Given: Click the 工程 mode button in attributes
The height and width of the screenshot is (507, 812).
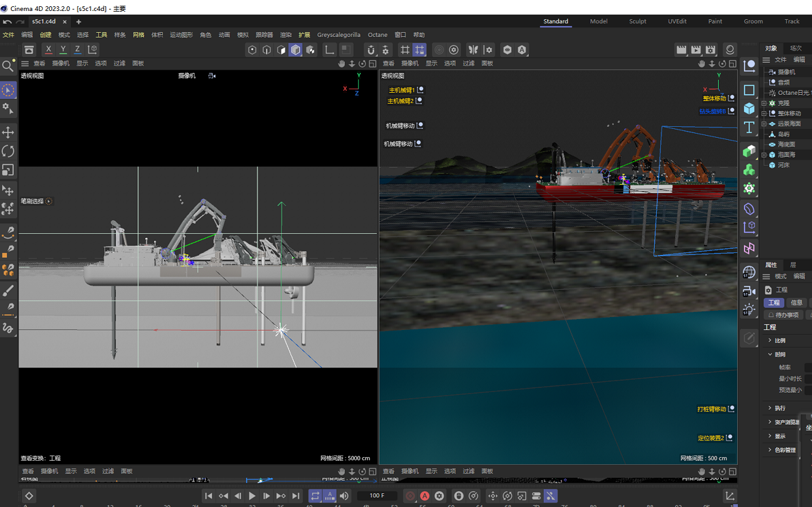Looking at the screenshot, I should 774,303.
